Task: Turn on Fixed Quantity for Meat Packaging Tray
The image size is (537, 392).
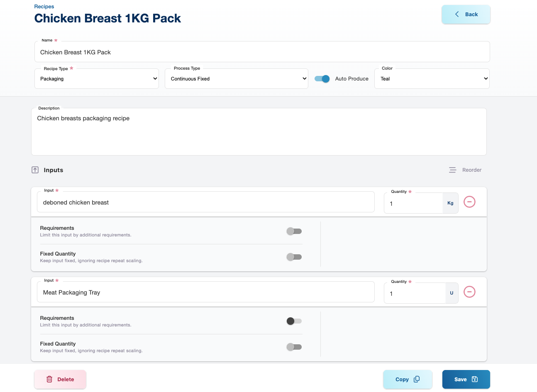Action: [294, 347]
